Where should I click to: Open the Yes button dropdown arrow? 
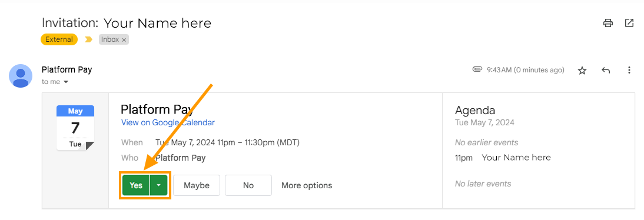click(x=158, y=185)
